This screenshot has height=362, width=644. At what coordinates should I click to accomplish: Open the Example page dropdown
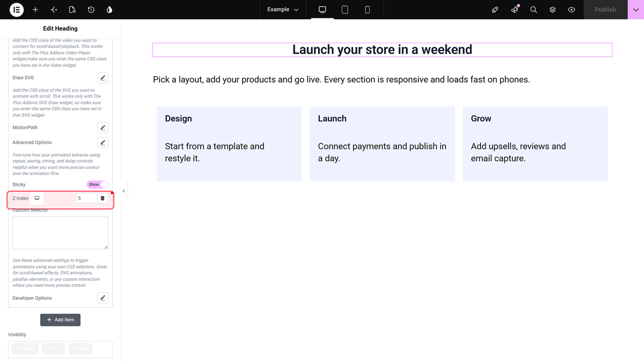click(283, 10)
